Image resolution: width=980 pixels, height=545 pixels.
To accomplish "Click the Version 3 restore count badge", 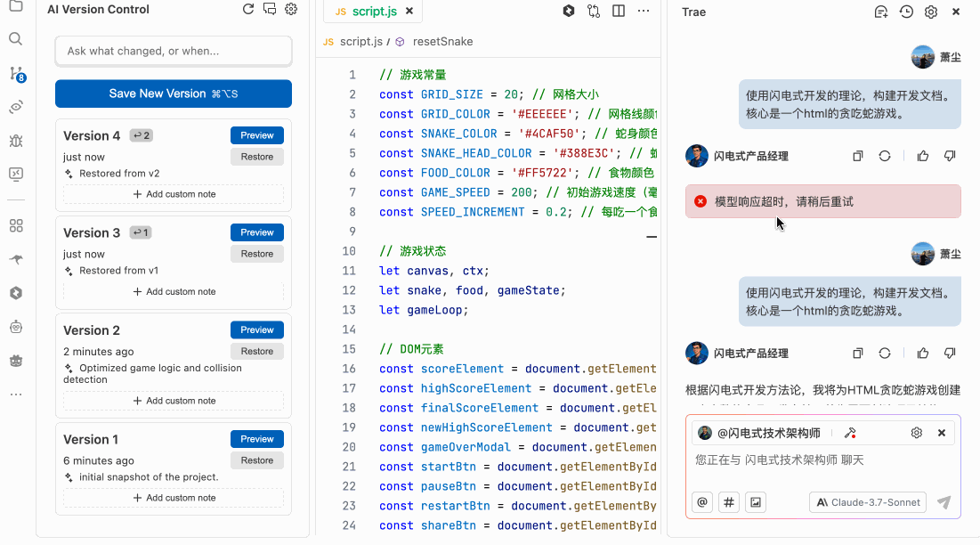I will 141,232.
